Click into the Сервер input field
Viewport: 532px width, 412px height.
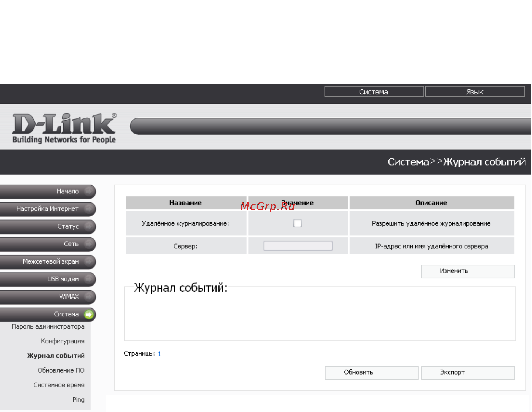tap(298, 246)
